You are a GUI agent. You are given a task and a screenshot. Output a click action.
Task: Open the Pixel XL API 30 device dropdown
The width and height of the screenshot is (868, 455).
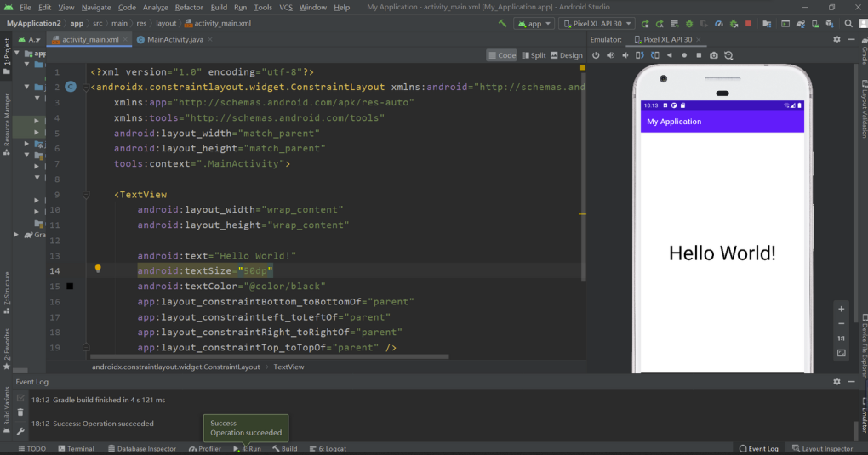point(597,24)
